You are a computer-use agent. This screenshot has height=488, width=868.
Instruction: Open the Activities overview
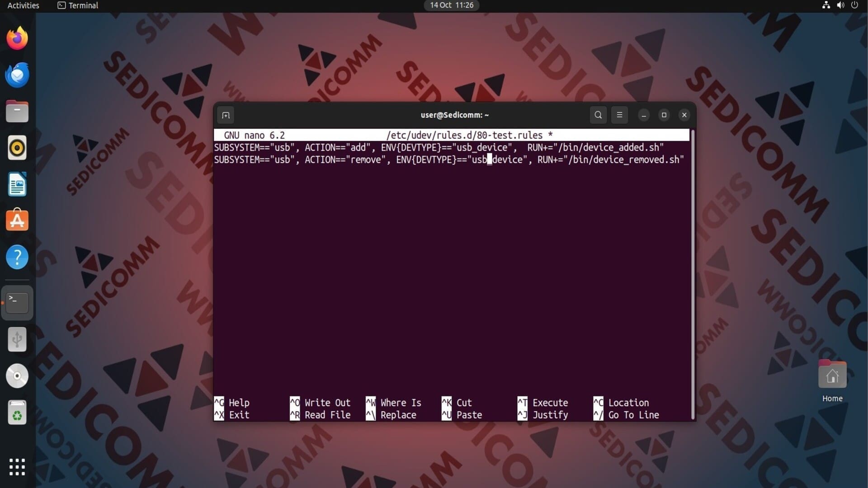(24, 5)
